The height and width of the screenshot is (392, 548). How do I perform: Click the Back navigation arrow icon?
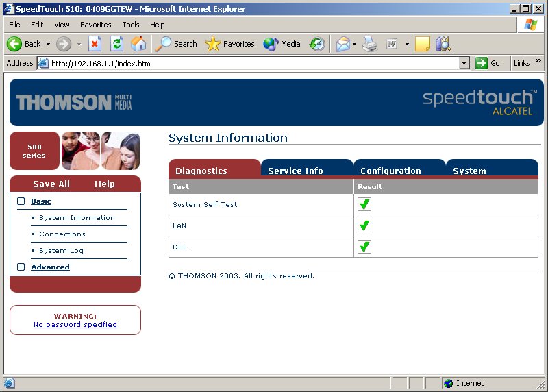(15, 44)
